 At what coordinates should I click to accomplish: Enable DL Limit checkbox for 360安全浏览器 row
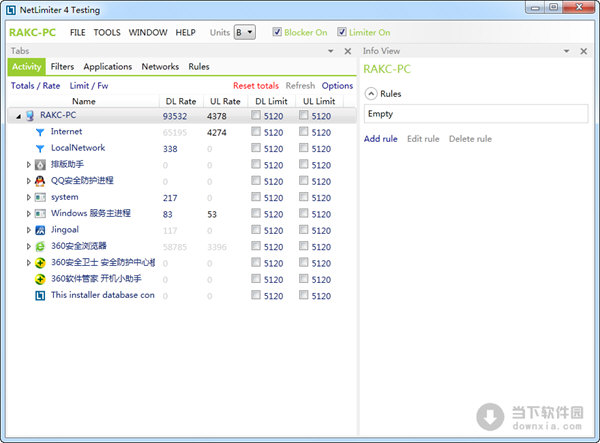click(x=256, y=246)
